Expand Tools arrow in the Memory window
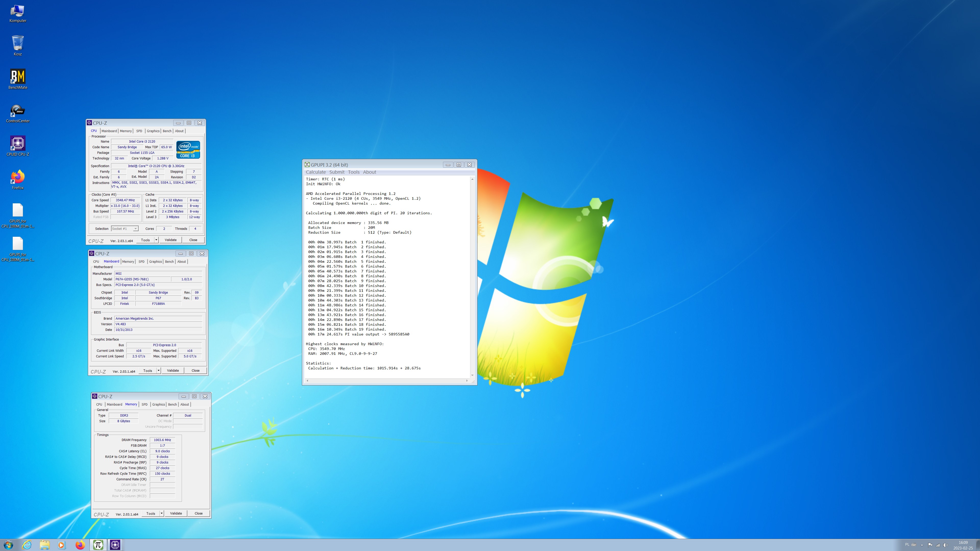Viewport: 980px width, 551px height. click(161, 513)
